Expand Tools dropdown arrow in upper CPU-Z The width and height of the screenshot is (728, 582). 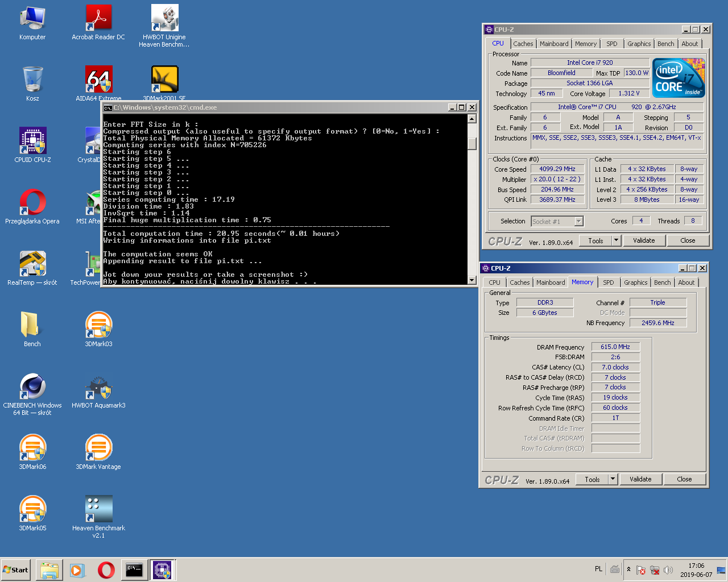(615, 240)
